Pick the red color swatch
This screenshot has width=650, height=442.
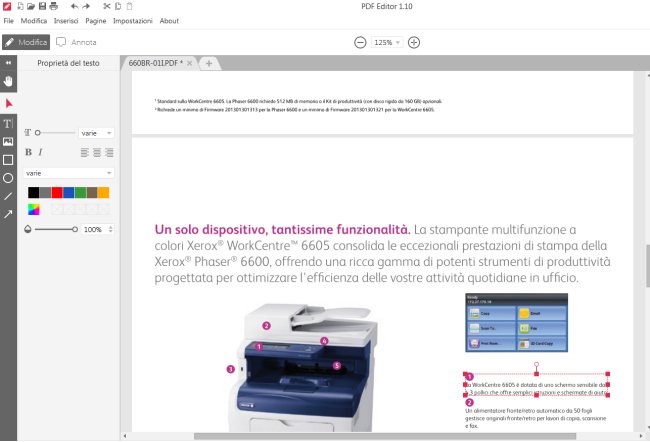pos(57,192)
